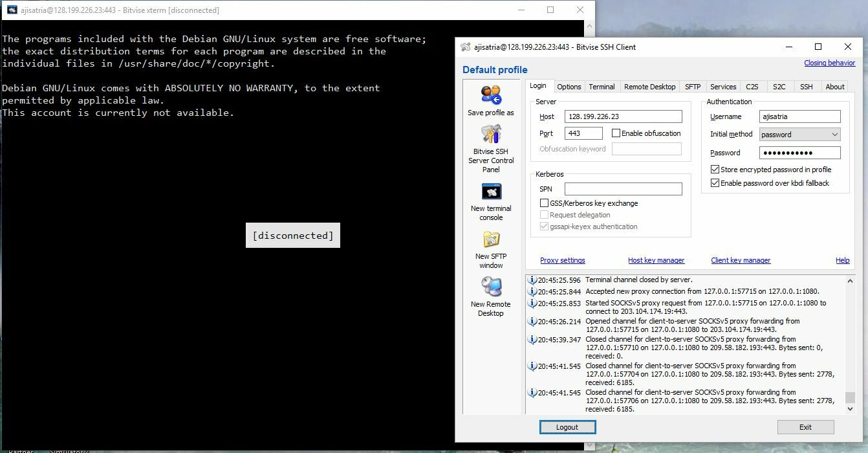Open the Closing behavior link
868x453 pixels.
click(x=830, y=63)
